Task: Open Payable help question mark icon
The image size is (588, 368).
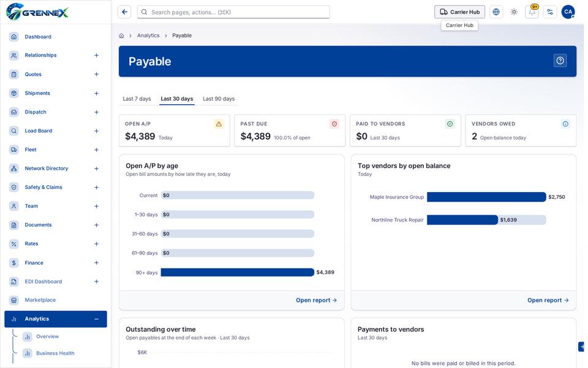Action: pyautogui.click(x=560, y=61)
